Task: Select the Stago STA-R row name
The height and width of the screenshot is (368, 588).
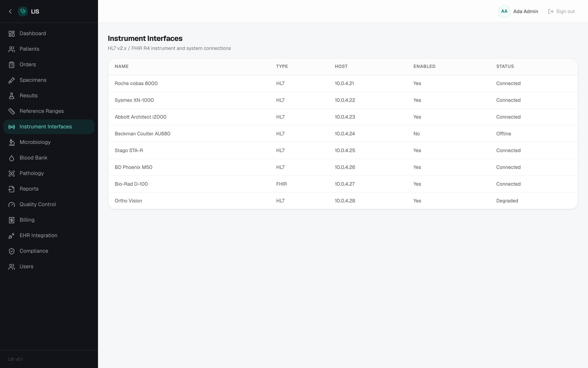Action: pyautogui.click(x=129, y=151)
